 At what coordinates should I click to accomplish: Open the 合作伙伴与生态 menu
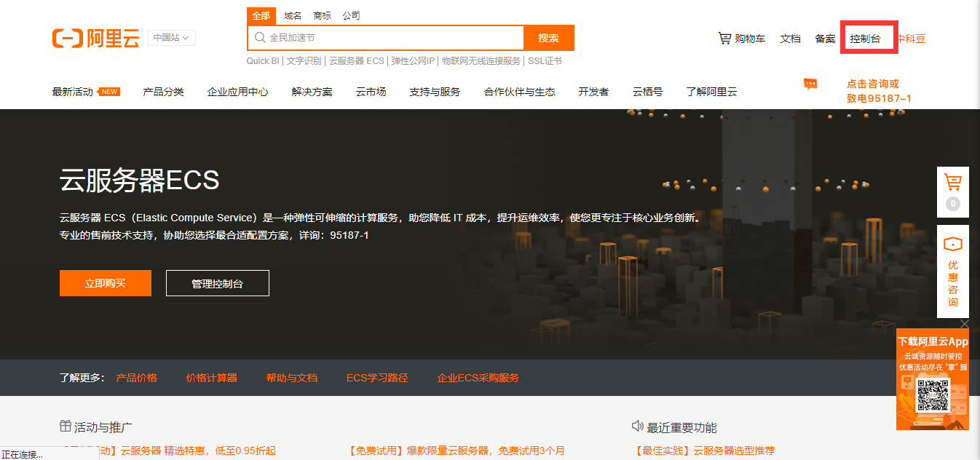[519, 92]
